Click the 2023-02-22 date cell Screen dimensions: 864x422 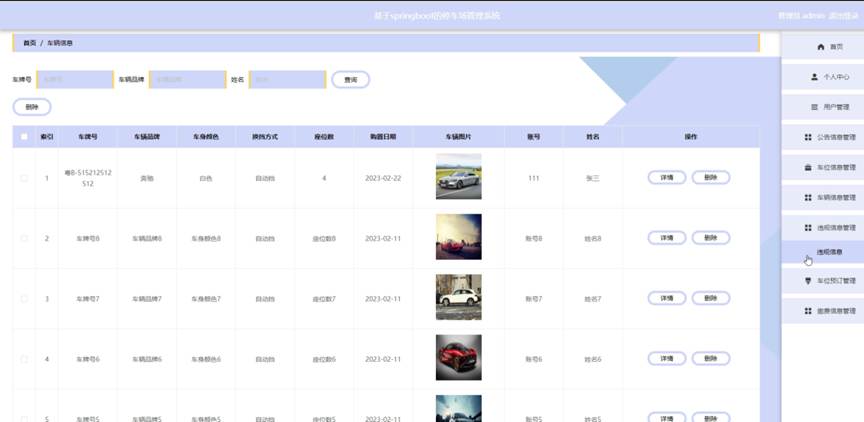point(383,178)
